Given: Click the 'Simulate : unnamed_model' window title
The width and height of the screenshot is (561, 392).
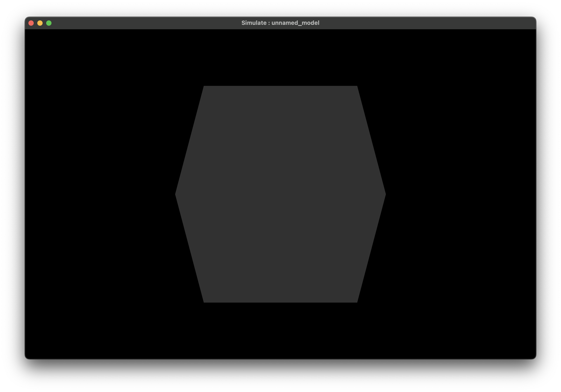Looking at the screenshot, I should pos(280,23).
